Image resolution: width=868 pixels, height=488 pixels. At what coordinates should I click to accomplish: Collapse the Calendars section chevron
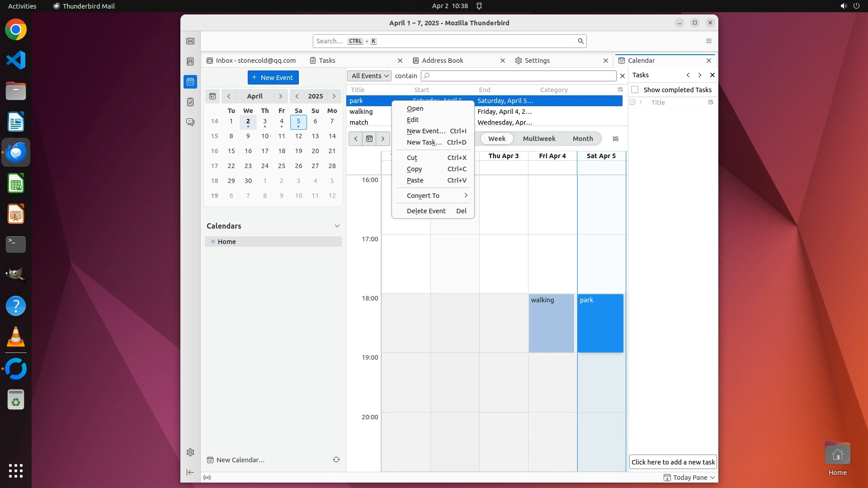point(337,226)
